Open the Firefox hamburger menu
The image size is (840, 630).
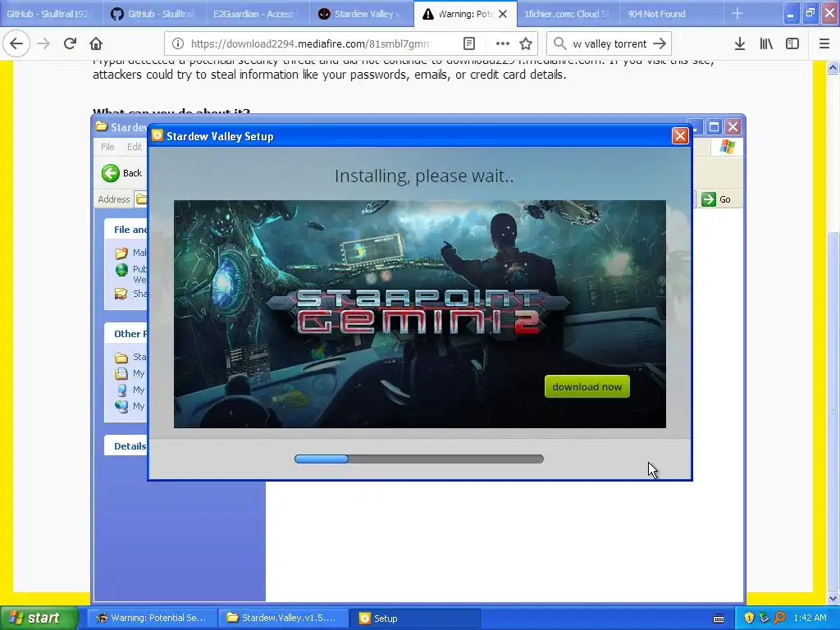coord(824,43)
